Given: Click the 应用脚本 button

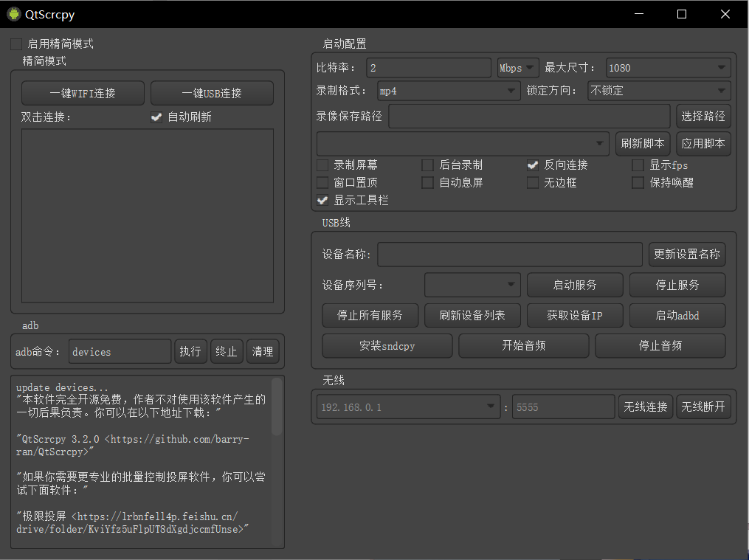Looking at the screenshot, I should point(703,143).
